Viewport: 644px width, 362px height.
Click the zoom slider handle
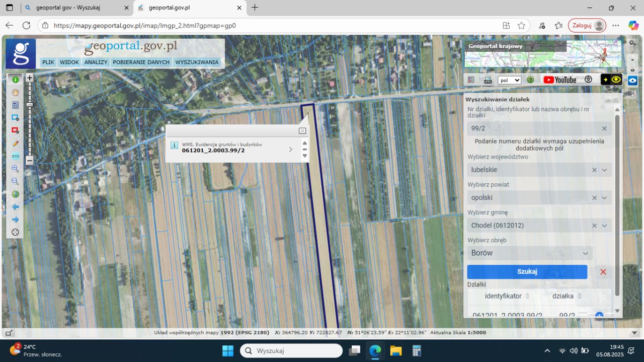click(30, 104)
